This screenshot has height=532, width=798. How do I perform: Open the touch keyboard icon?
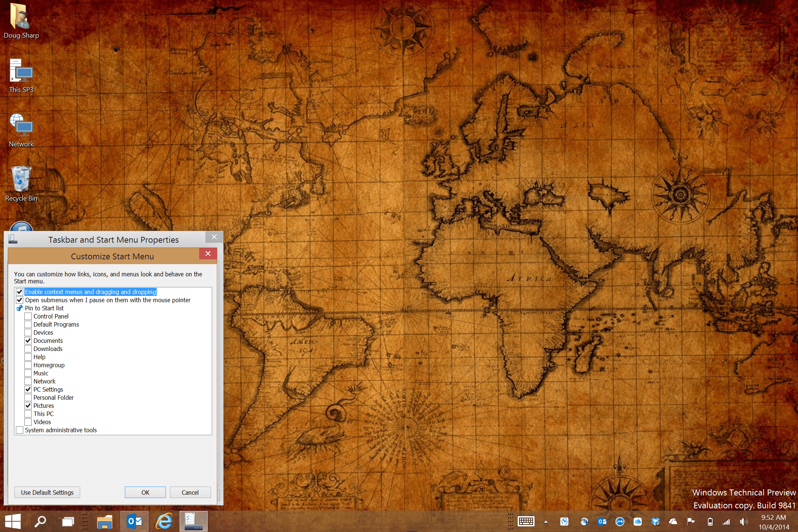[526, 521]
